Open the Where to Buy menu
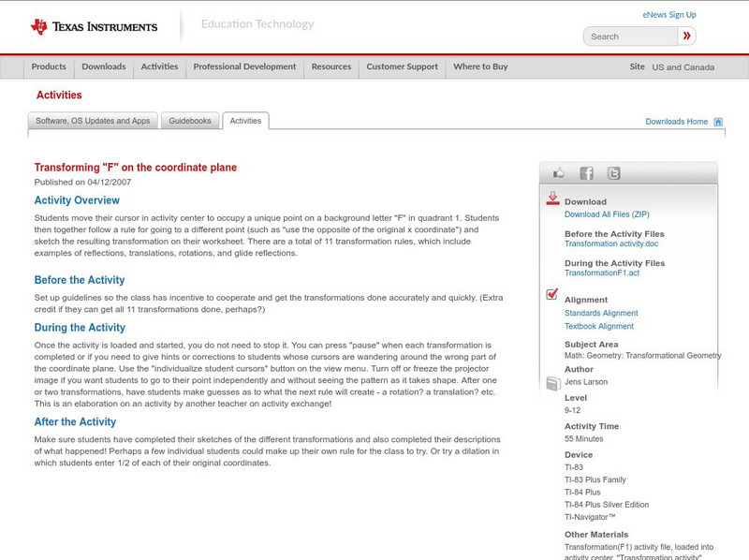The width and height of the screenshot is (749, 560). point(480,66)
